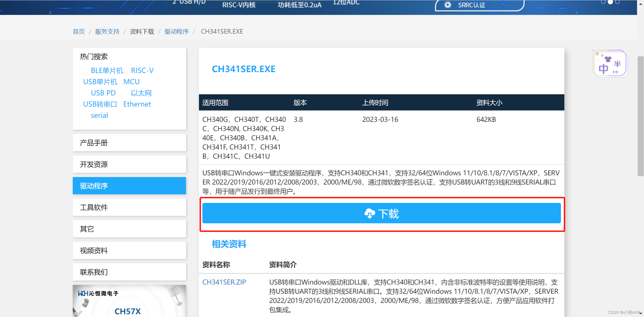Select the serial hot search link

click(x=99, y=115)
